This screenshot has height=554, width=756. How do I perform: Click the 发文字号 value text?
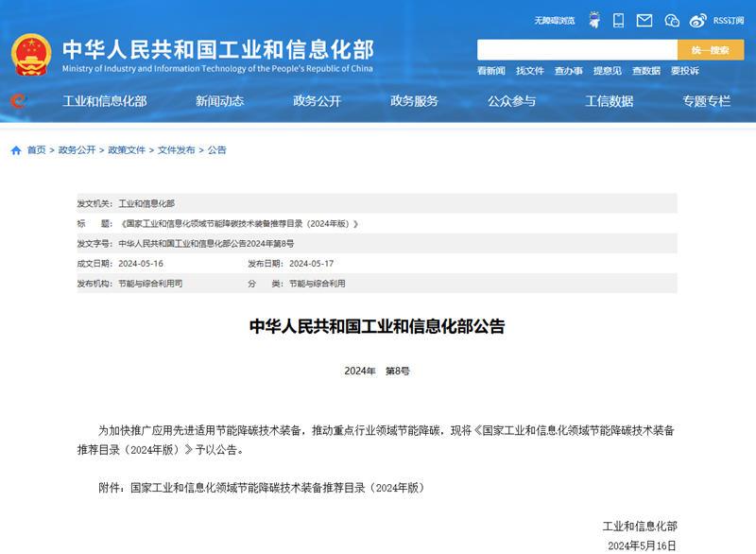coord(206,244)
